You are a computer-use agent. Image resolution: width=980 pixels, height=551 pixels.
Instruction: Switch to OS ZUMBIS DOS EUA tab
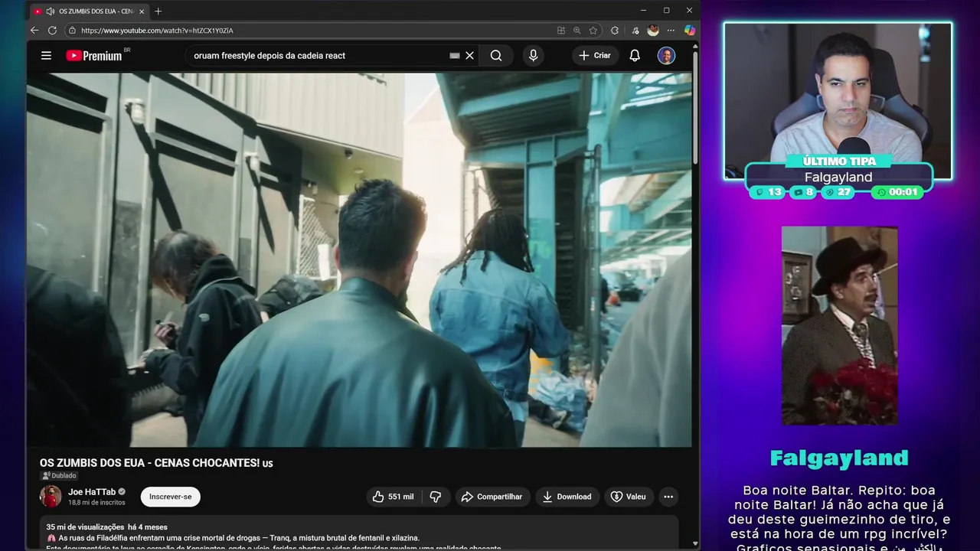click(90, 11)
